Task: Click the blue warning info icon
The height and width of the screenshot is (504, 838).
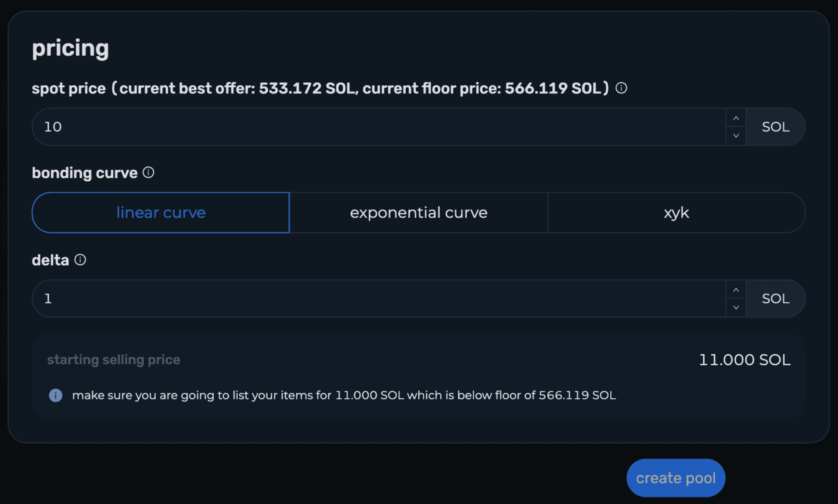Action: [56, 395]
